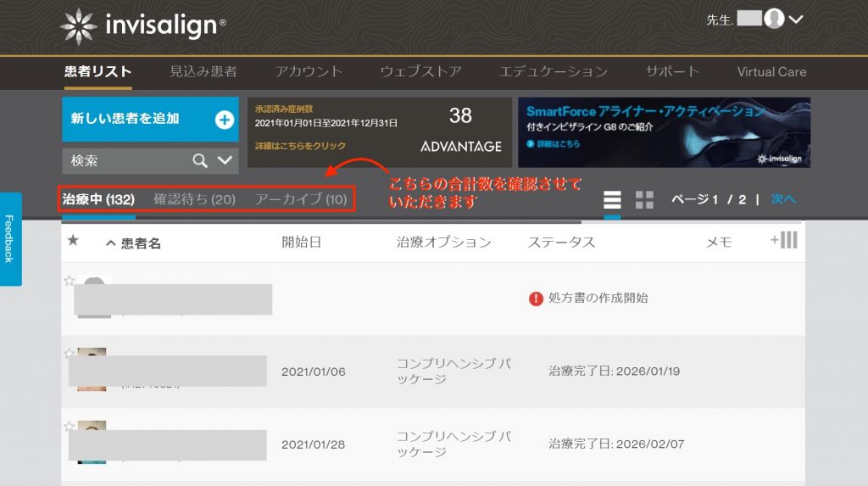Click the Invisalign logo
The width and height of the screenshot is (868, 486).
(142, 25)
